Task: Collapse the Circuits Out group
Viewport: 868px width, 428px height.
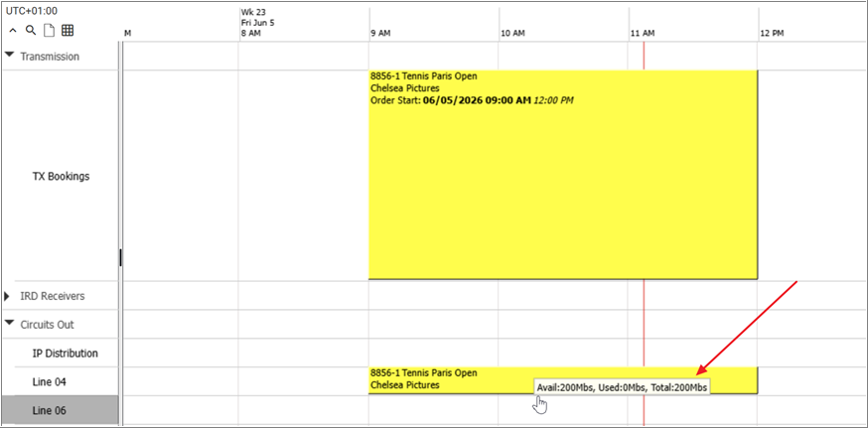Action: coord(9,324)
